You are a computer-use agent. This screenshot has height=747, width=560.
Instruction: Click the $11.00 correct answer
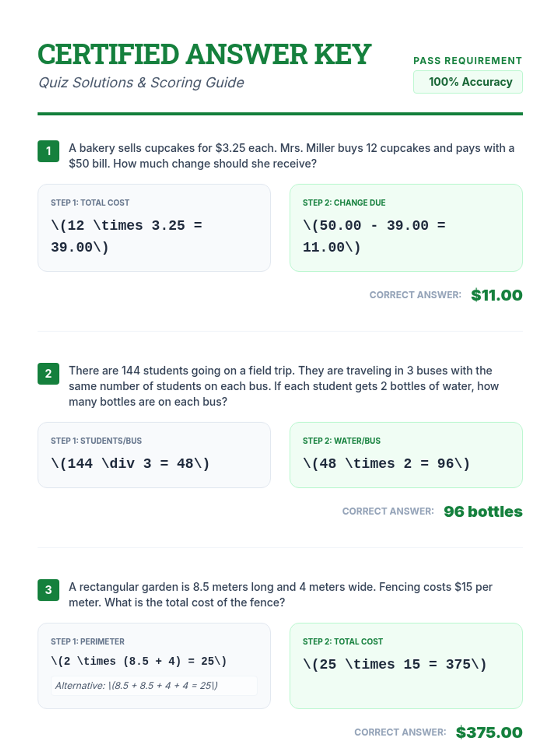[x=497, y=295]
